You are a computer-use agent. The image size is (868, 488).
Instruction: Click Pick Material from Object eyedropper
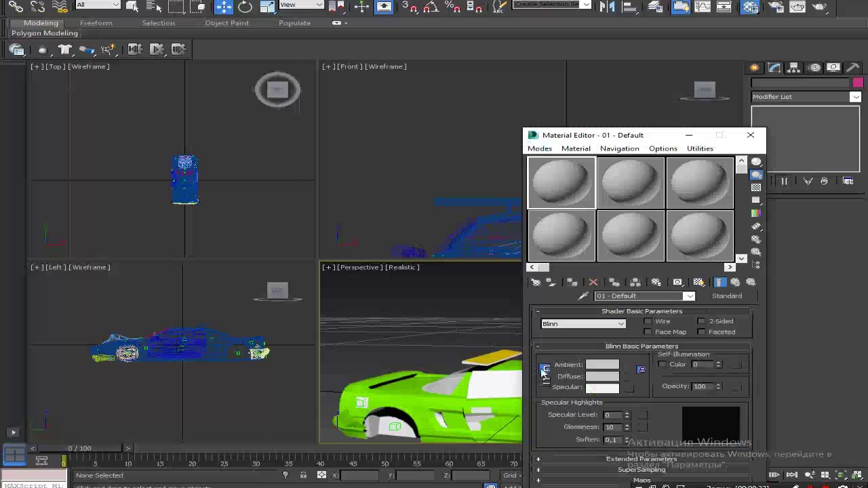[583, 296]
